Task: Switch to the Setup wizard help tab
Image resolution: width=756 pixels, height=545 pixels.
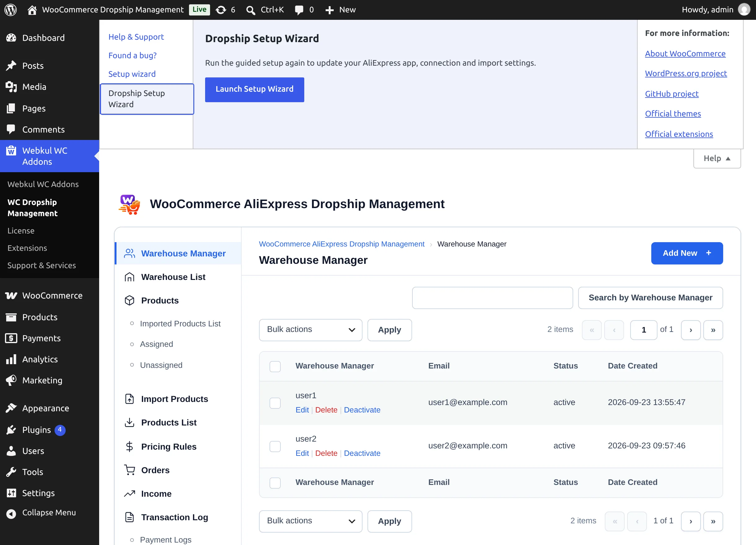Action: click(x=132, y=74)
